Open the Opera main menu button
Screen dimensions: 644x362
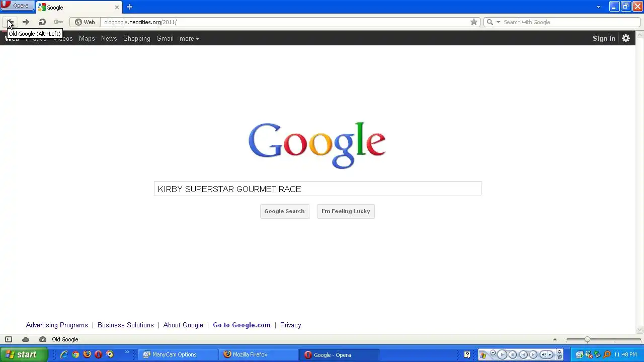click(17, 6)
